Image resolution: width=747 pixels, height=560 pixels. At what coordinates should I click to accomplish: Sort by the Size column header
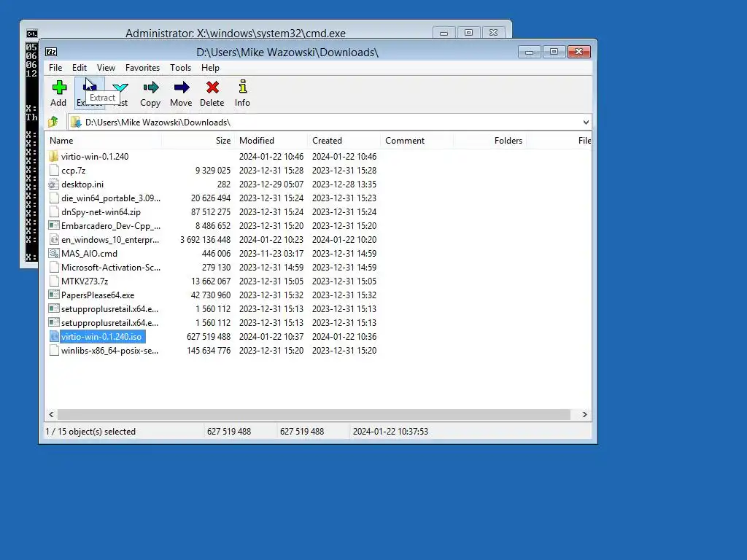coord(198,141)
